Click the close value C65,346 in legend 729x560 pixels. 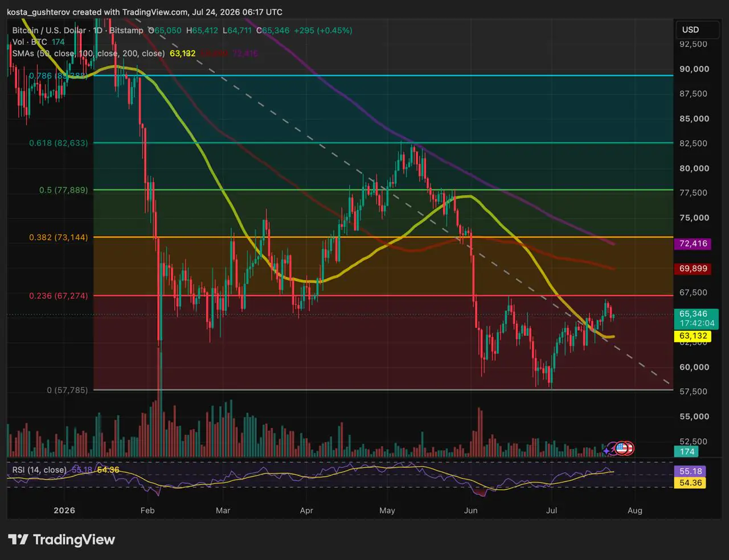273,30
